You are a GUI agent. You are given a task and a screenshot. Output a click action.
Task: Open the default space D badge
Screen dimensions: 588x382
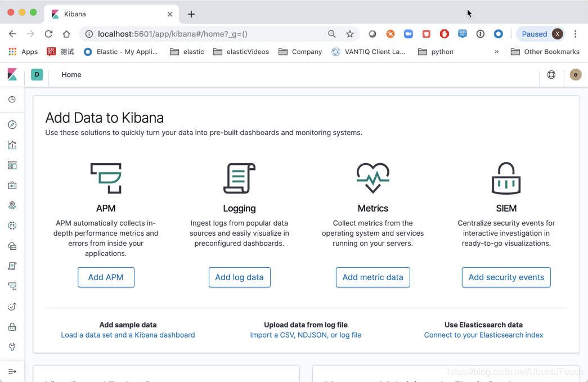tap(37, 75)
